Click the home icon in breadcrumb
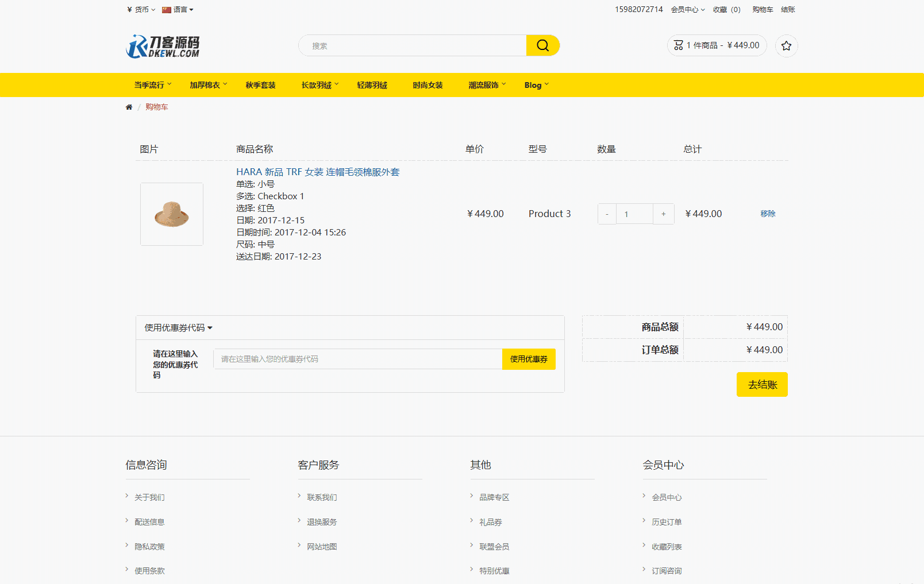This screenshot has width=924, height=584. click(x=129, y=107)
